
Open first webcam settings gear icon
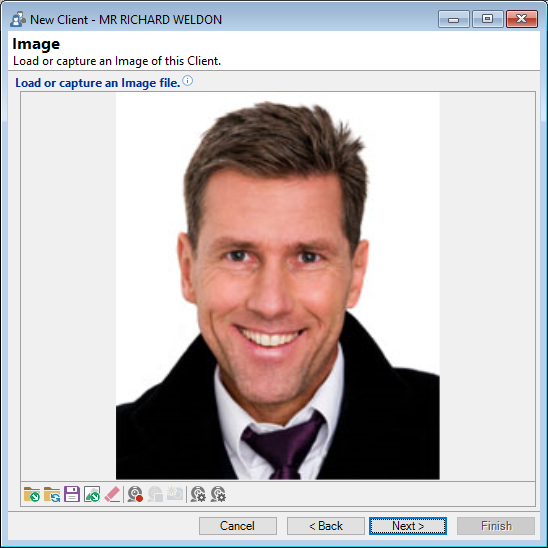click(x=198, y=495)
